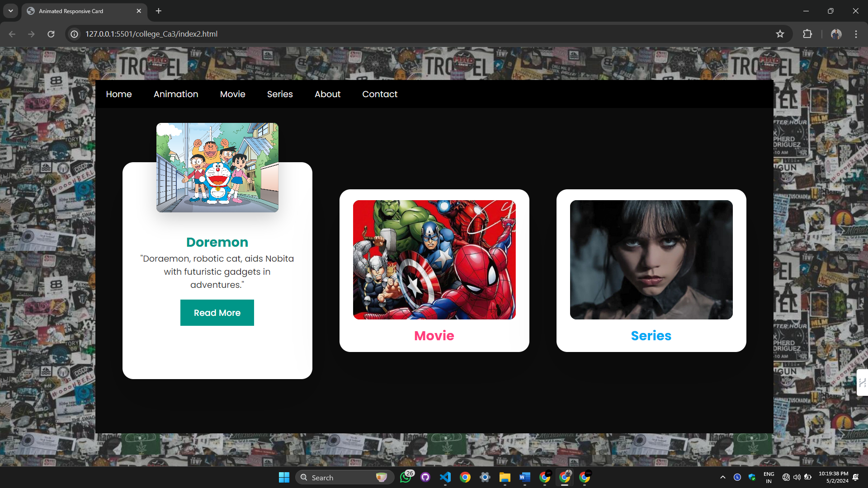Open notifications bell icon
The image size is (868, 488).
(856, 477)
